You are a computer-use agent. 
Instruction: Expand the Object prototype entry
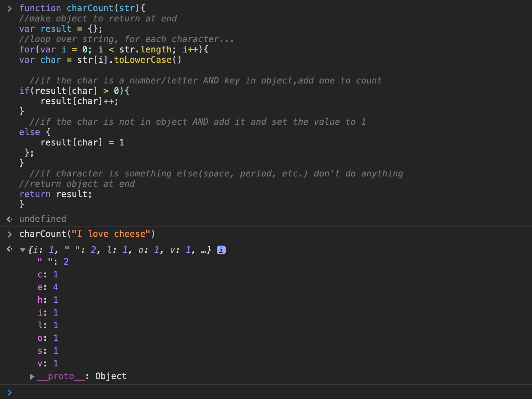coord(32,377)
